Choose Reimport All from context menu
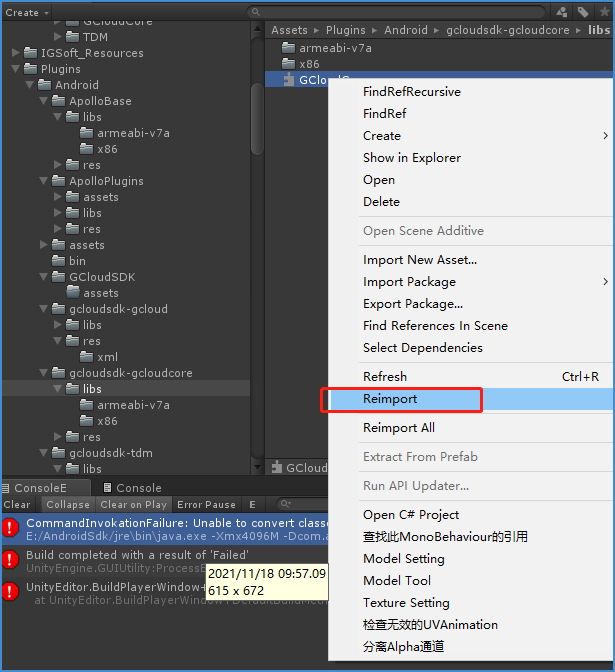 471,428
